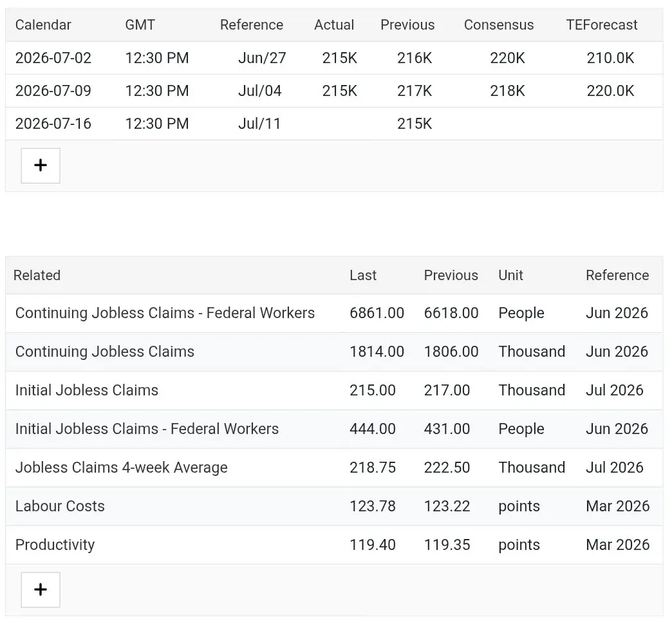Image resolution: width=672 pixels, height=624 pixels.
Task: Expand related indicators with plus button
Action: (x=41, y=590)
